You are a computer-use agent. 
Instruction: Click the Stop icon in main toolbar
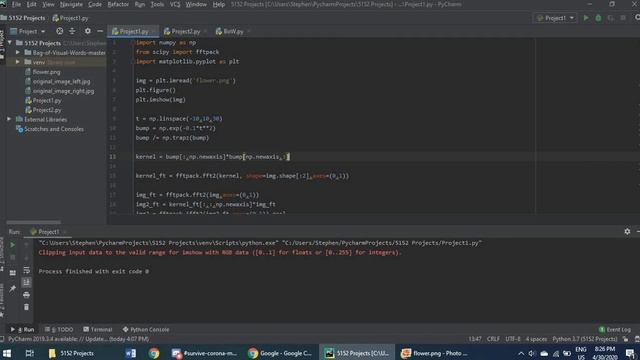pyautogui.click(x=623, y=18)
